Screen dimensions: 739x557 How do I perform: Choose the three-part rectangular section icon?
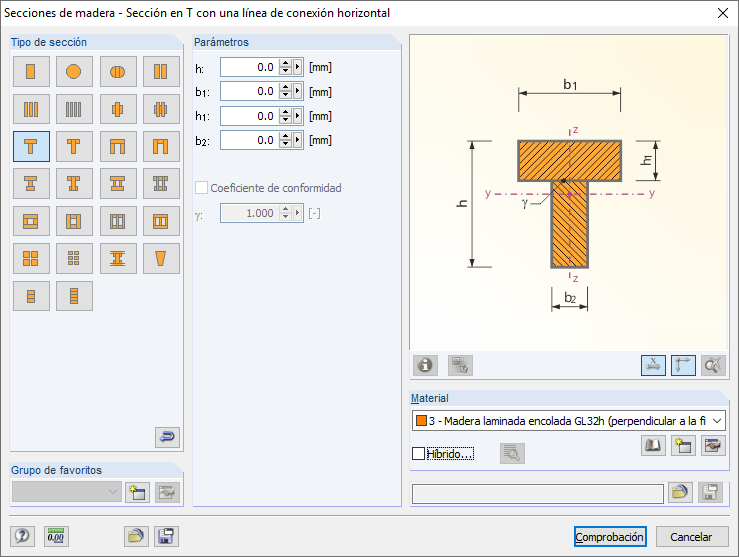[x=31, y=109]
